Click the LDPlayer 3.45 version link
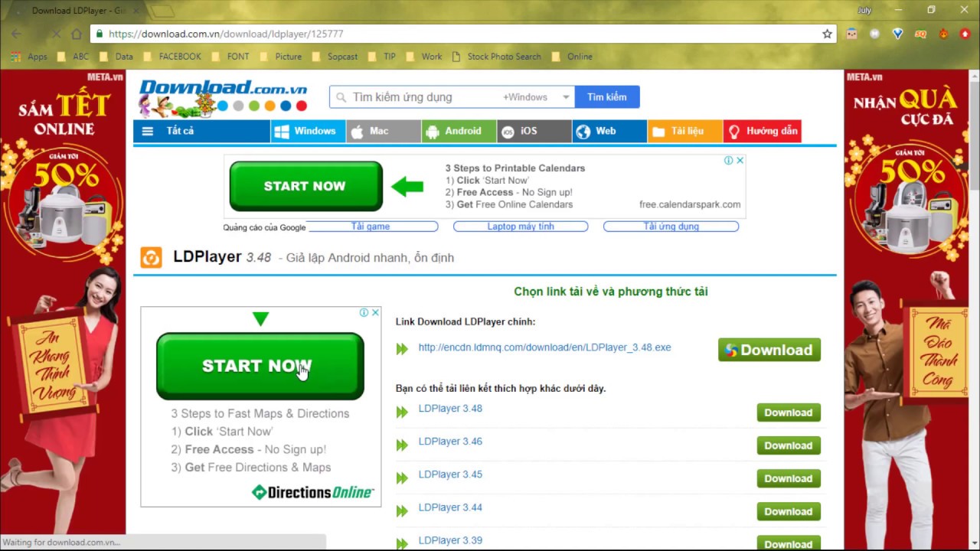 tap(450, 474)
